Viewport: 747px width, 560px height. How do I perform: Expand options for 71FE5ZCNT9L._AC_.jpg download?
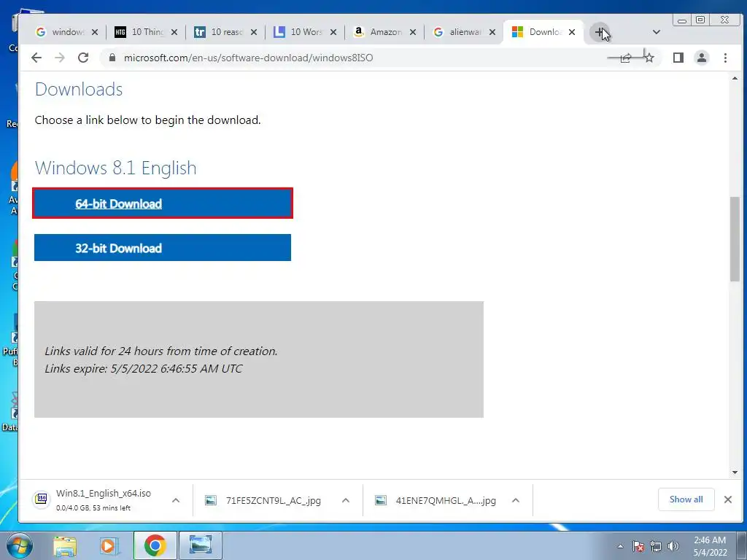(346, 500)
